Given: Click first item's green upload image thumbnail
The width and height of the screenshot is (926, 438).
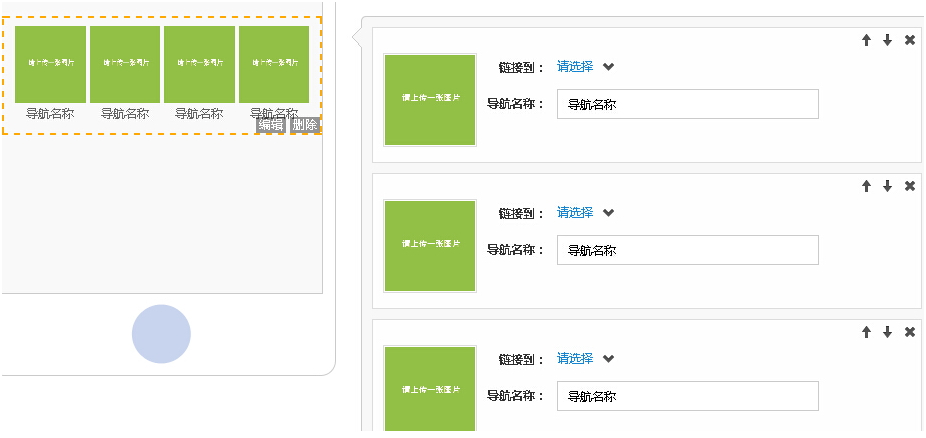Looking at the screenshot, I should pyautogui.click(x=430, y=98).
